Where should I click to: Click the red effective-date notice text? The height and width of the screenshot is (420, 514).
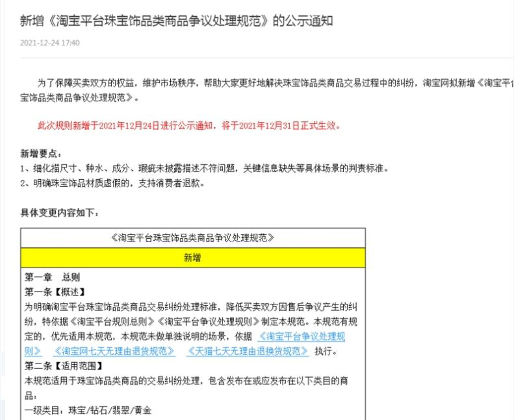[x=188, y=126]
